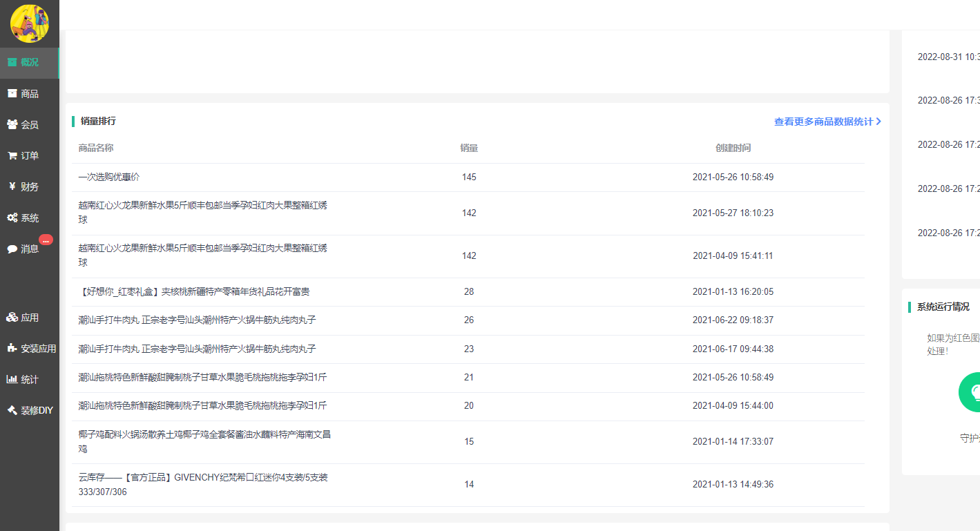Open the 会员 members icon

click(x=12, y=124)
